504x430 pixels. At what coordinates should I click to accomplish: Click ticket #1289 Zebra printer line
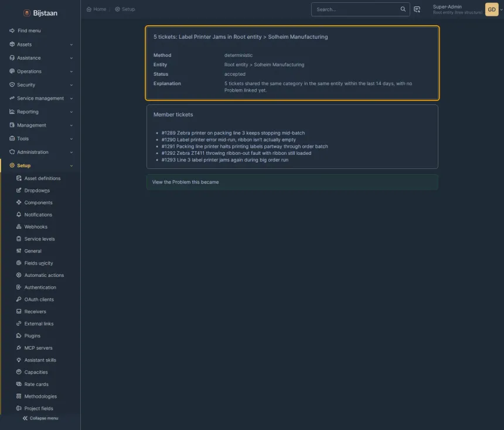pos(233,133)
